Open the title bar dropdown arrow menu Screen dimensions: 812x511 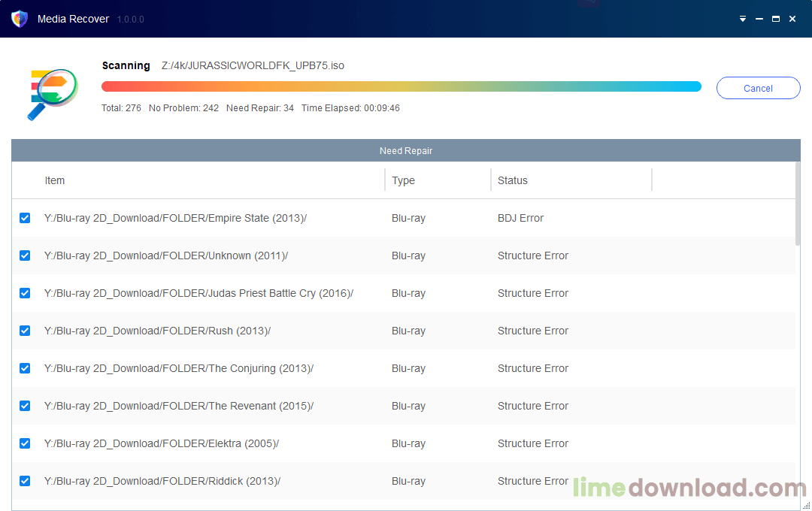(x=742, y=18)
